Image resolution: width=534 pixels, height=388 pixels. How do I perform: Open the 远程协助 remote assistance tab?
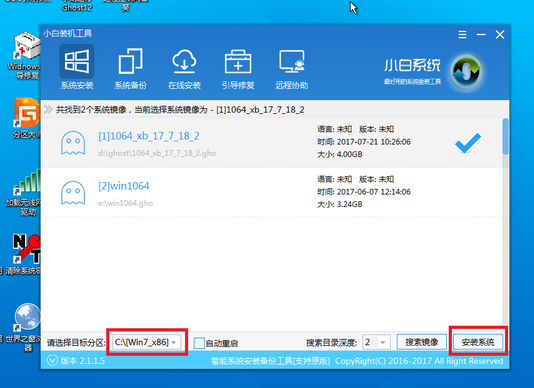pyautogui.click(x=292, y=69)
